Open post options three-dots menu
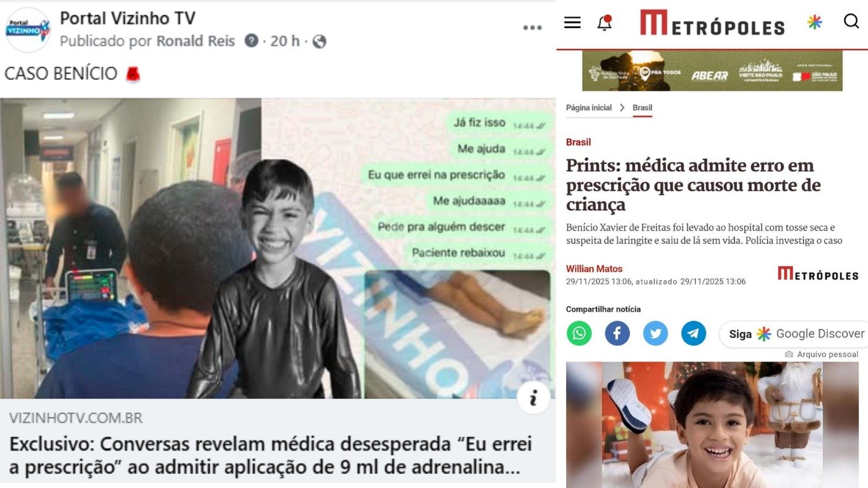 tap(532, 28)
